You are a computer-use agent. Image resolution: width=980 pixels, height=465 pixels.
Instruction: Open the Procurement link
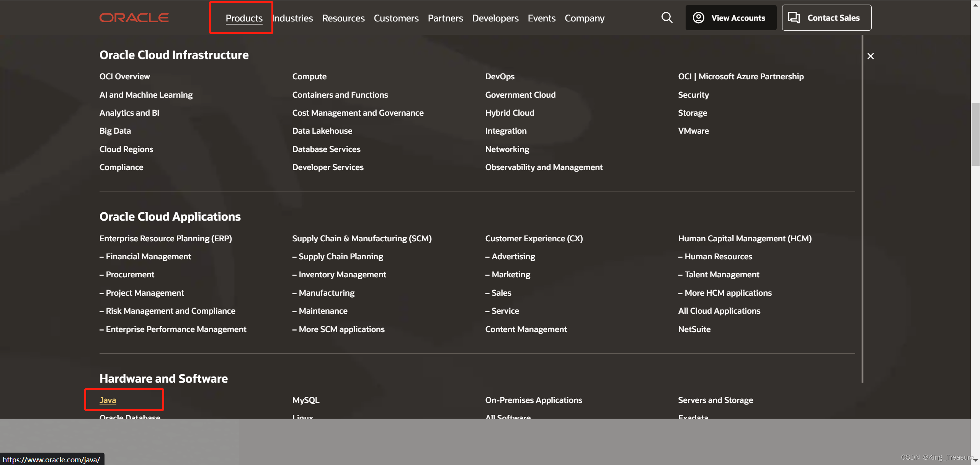point(127,274)
